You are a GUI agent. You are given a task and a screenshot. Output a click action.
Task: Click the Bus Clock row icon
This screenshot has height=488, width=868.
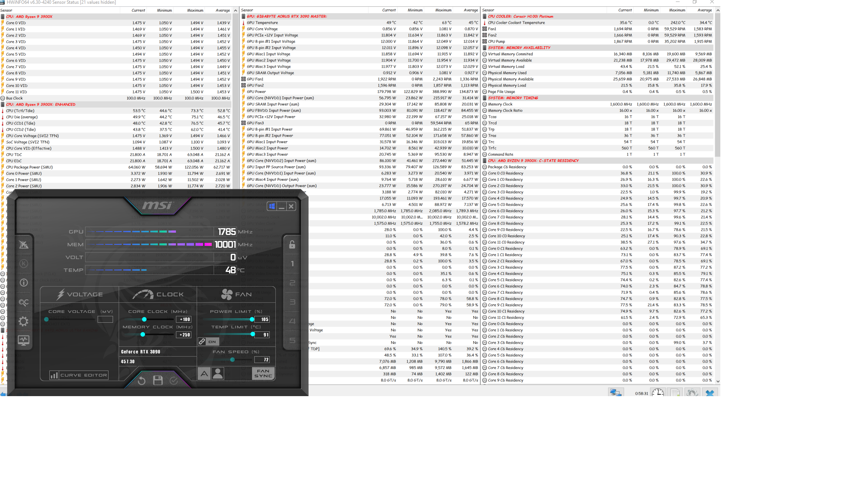tap(3, 98)
